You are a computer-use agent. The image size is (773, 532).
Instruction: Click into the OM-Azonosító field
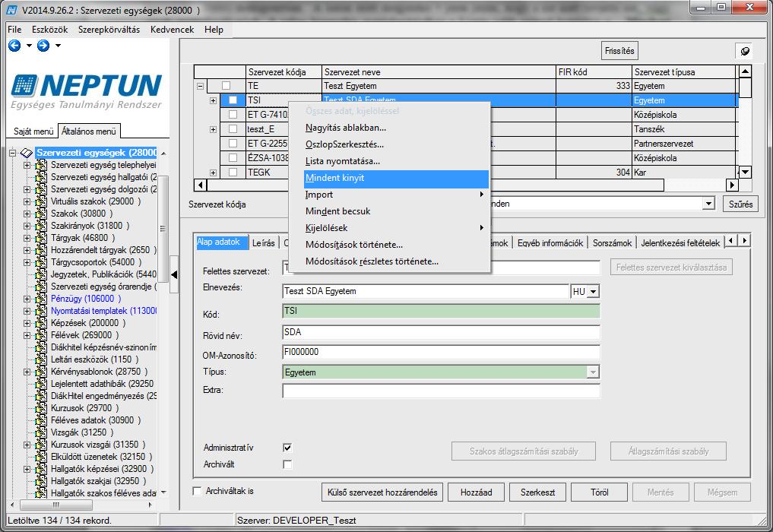pyautogui.click(x=441, y=352)
